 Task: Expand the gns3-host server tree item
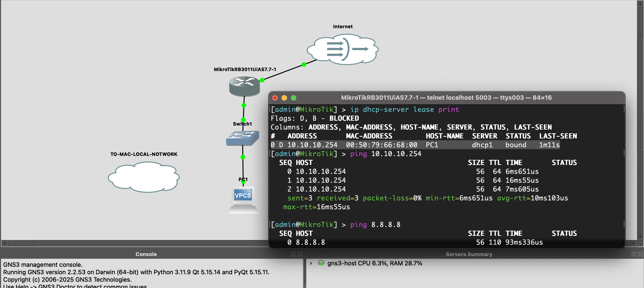311,263
